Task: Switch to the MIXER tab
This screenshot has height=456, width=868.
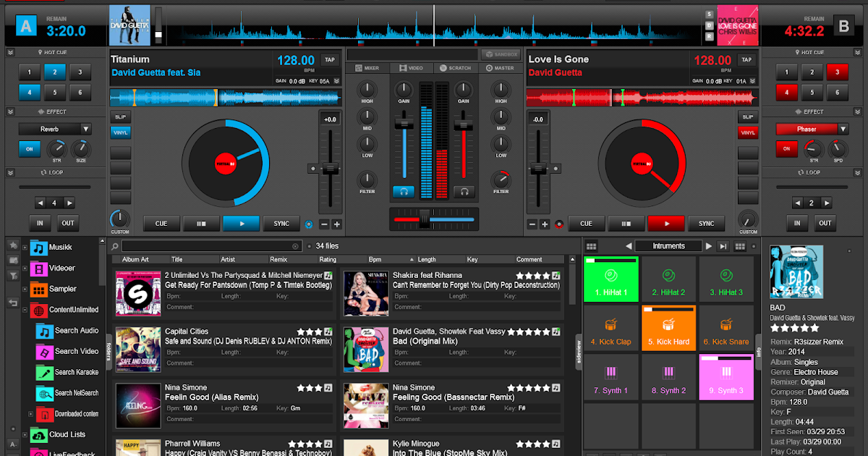Action: coord(367,68)
